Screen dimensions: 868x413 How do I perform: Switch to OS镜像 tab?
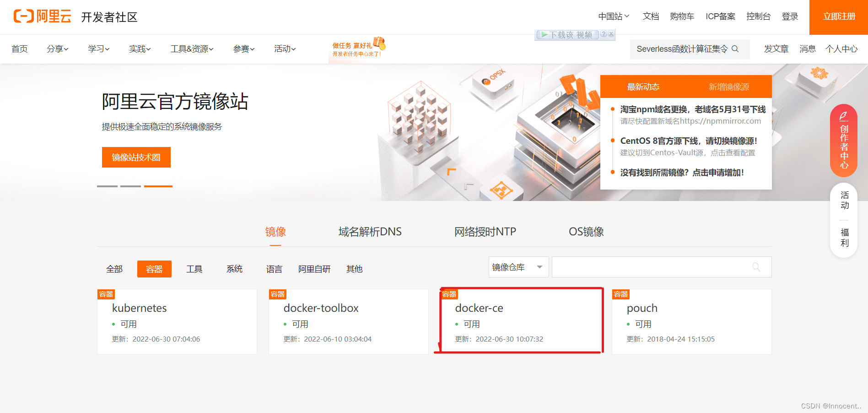pyautogui.click(x=586, y=232)
